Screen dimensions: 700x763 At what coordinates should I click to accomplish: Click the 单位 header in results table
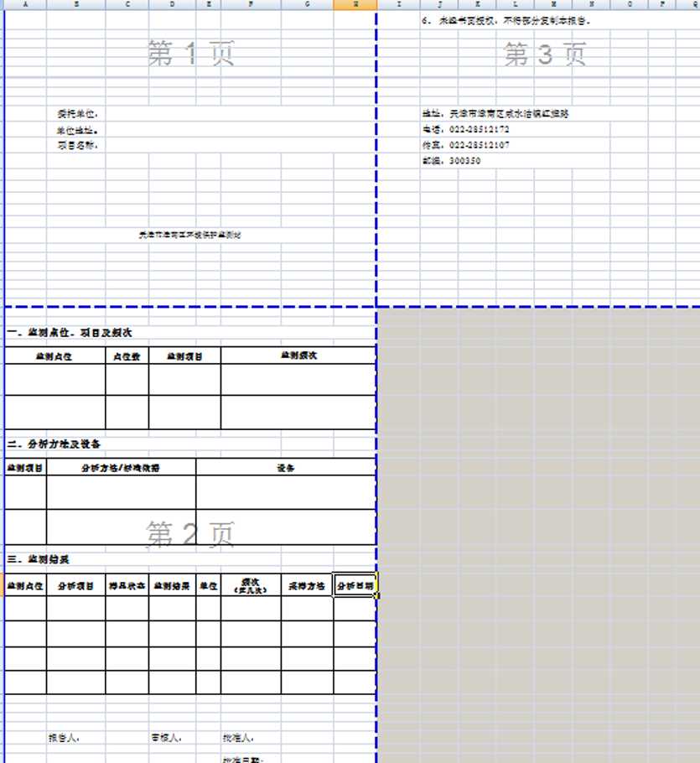[208, 585]
